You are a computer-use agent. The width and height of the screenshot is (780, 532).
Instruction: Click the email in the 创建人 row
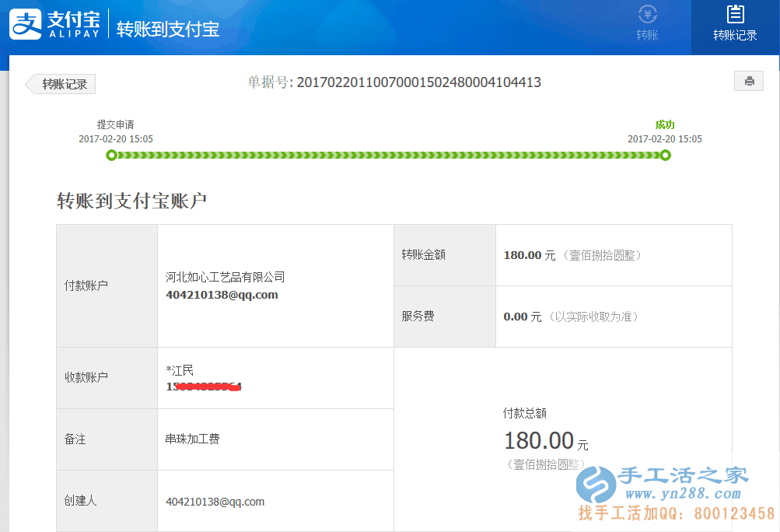(x=215, y=502)
